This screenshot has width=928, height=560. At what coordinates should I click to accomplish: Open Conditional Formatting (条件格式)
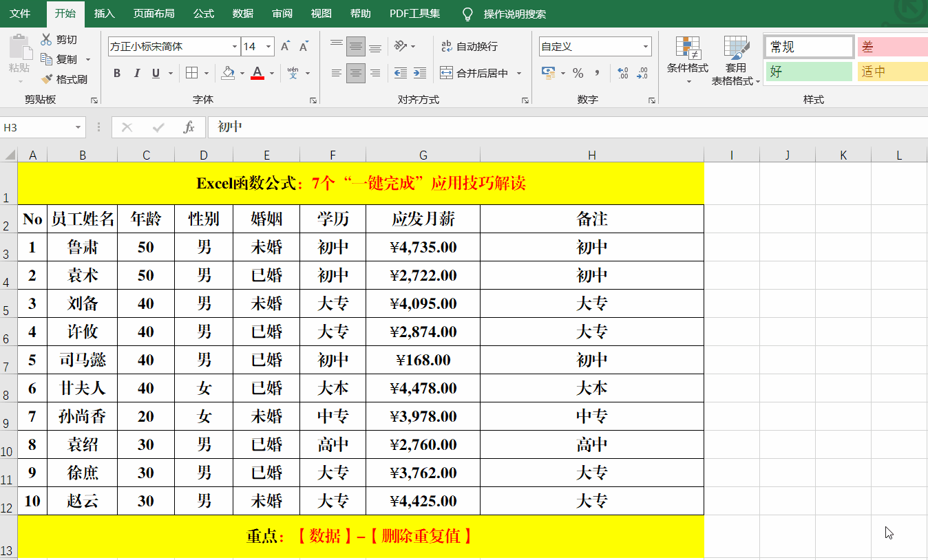pyautogui.click(x=688, y=61)
